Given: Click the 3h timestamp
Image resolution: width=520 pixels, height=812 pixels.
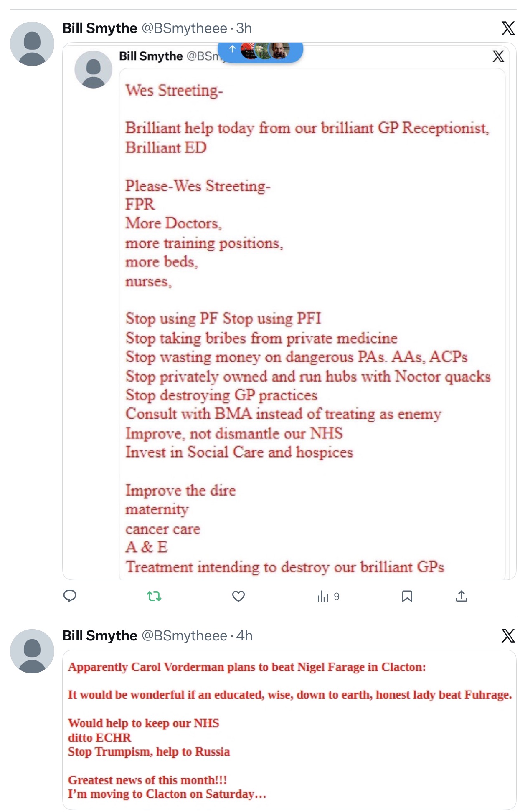Looking at the screenshot, I should [244, 28].
